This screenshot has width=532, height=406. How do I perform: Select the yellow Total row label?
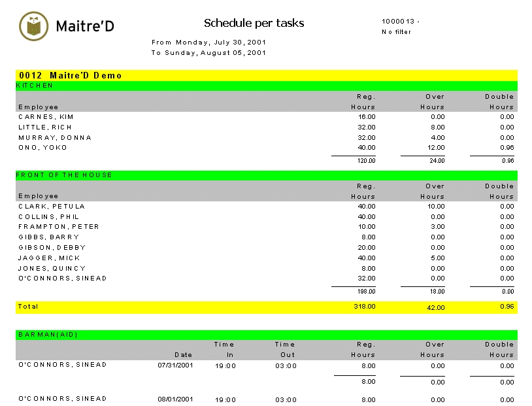tap(29, 307)
